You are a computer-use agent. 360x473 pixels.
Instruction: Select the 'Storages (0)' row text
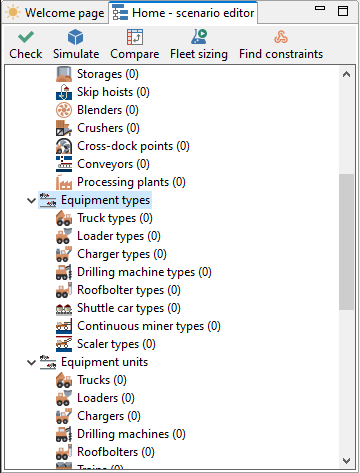tap(108, 74)
